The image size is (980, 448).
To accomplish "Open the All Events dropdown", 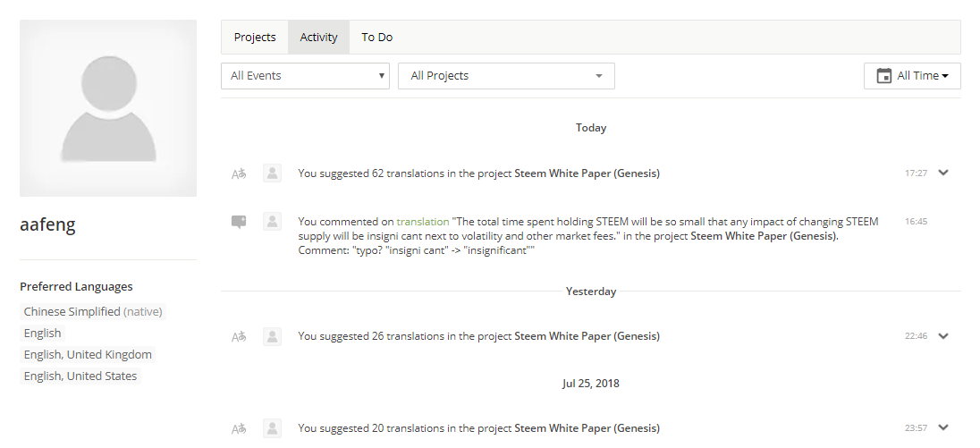I will click(x=305, y=76).
